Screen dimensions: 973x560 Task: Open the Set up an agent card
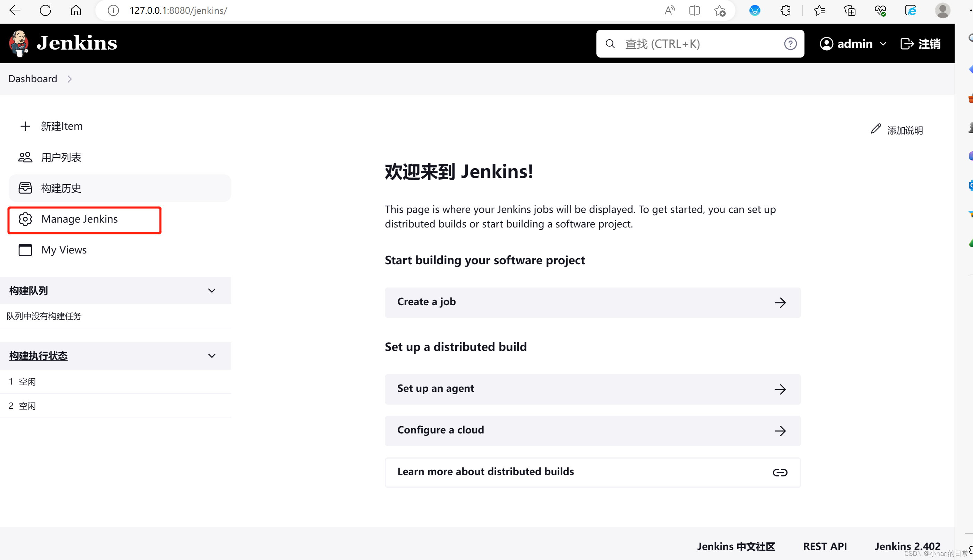click(593, 389)
